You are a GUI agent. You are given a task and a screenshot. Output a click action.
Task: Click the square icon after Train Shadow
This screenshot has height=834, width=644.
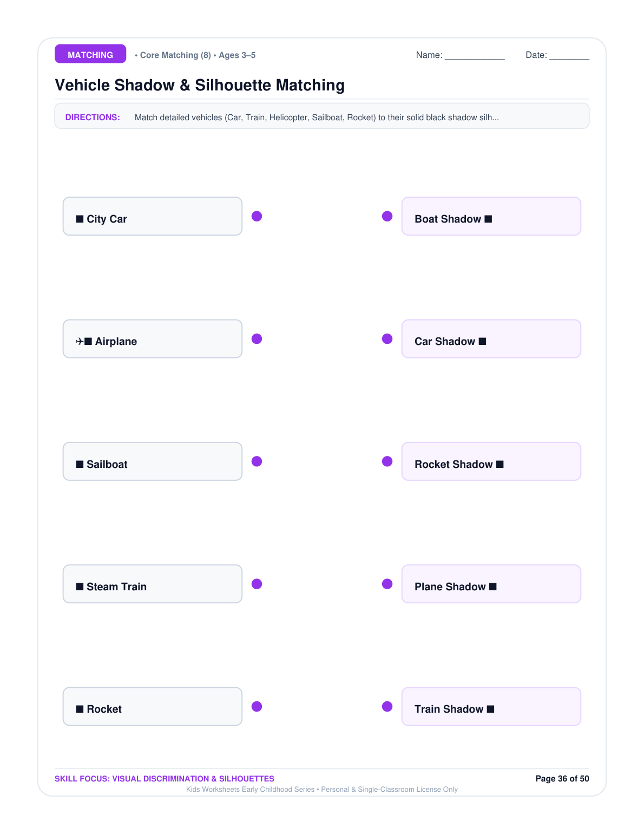tap(491, 709)
